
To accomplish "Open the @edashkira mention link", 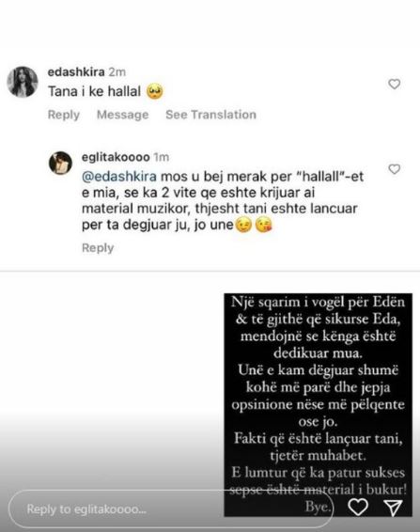I will [119, 177].
